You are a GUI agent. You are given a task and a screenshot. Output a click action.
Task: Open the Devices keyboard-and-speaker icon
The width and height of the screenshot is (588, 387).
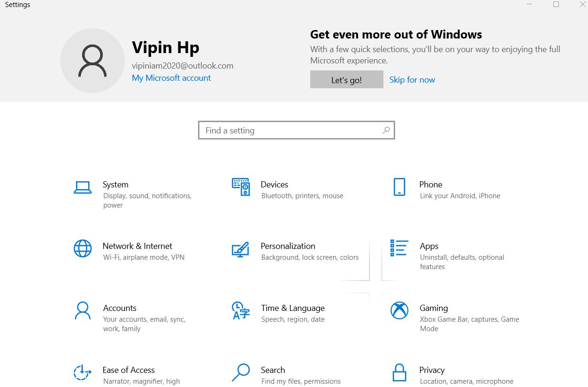click(241, 186)
